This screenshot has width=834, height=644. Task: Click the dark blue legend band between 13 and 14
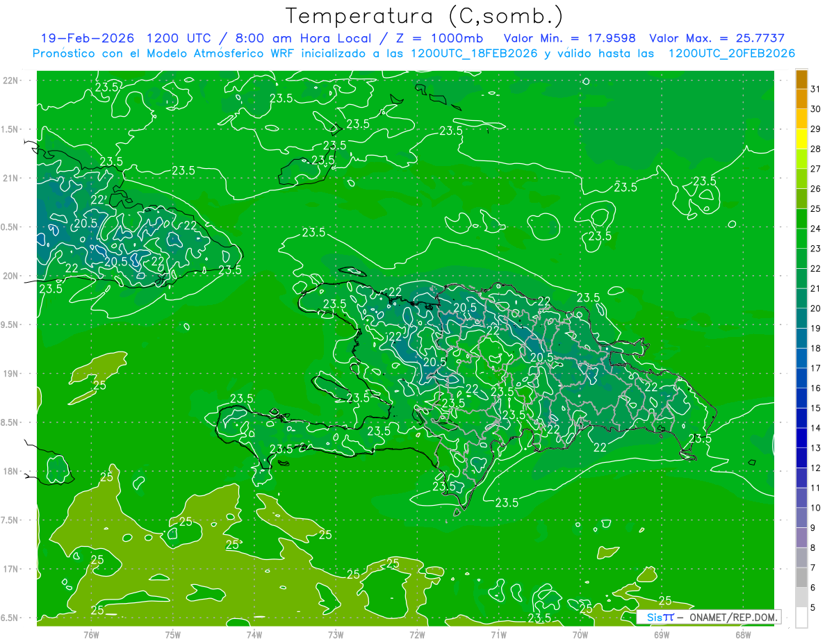pos(801,438)
